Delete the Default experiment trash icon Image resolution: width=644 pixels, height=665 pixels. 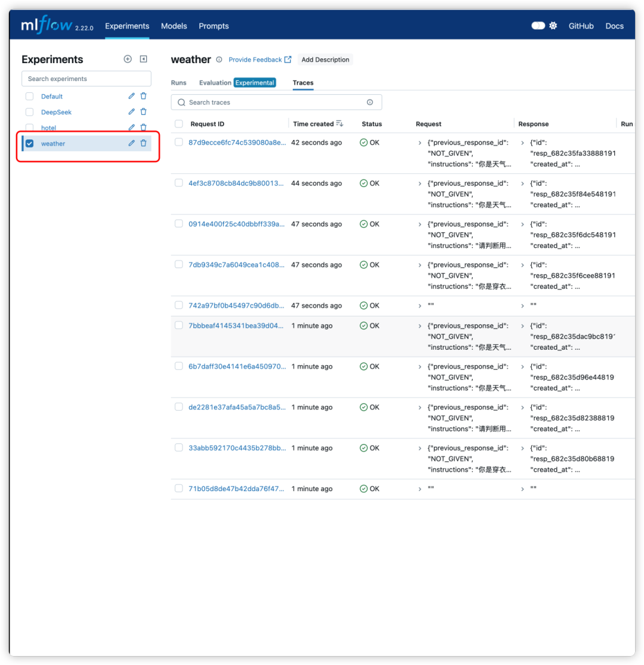[x=144, y=96]
